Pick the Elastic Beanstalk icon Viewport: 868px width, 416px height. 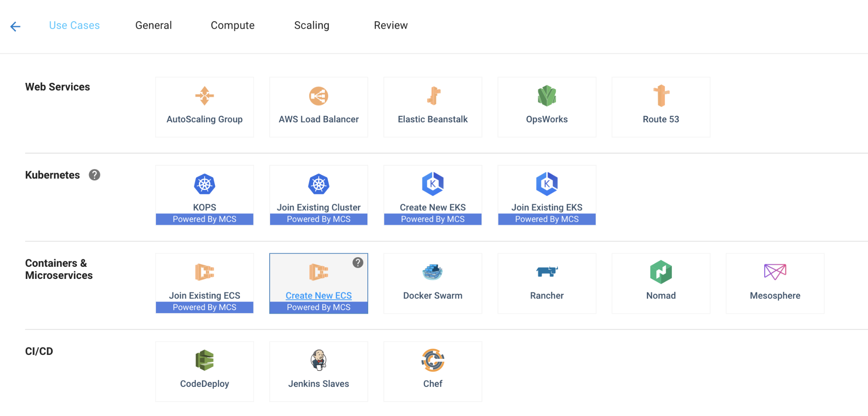coord(433,96)
